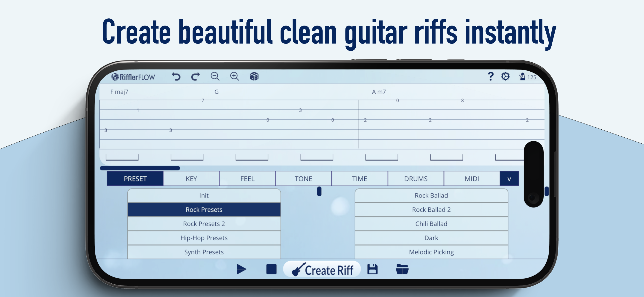
Task: Load the Dark preset
Action: (431, 238)
